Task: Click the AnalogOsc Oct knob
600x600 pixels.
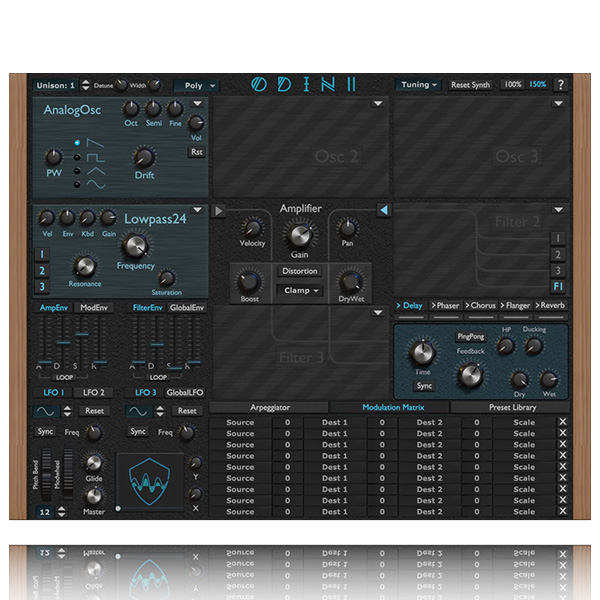Action: point(131,109)
